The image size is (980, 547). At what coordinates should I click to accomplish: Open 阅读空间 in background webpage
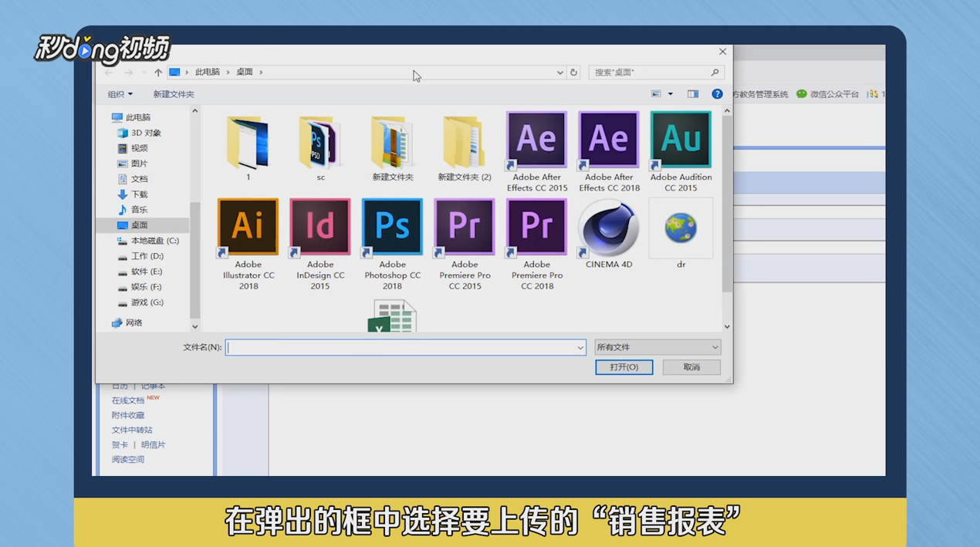click(128, 459)
